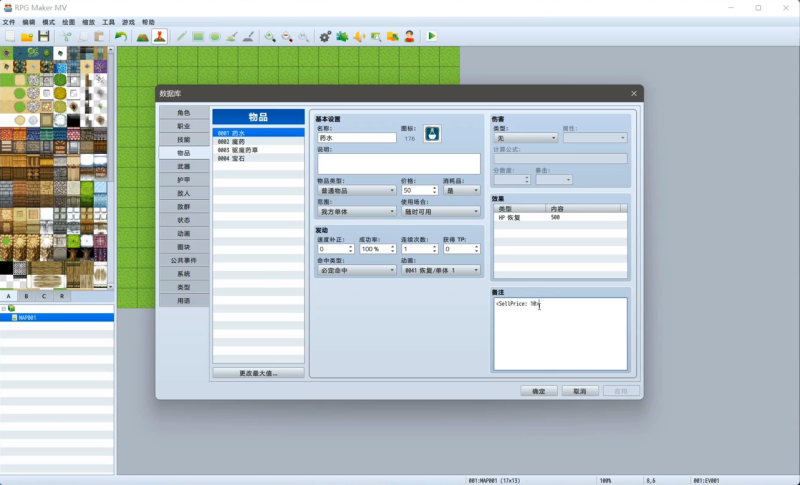800x485 pixels.
Task: Open the 模式 menu
Action: 48,22
